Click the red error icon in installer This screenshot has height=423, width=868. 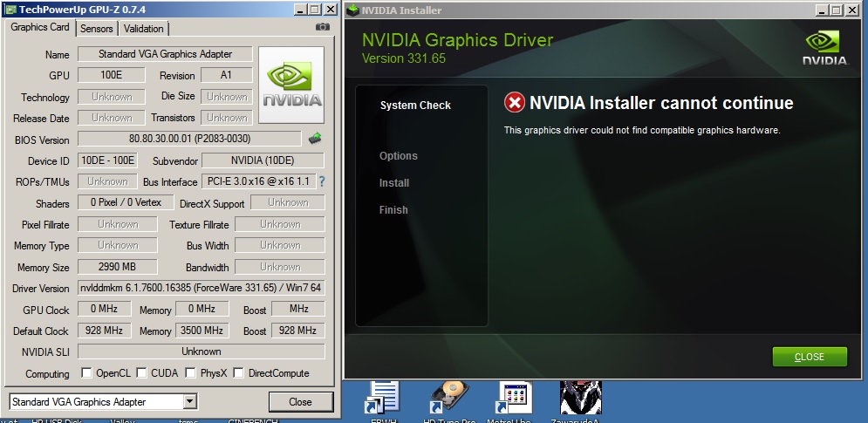coord(515,102)
